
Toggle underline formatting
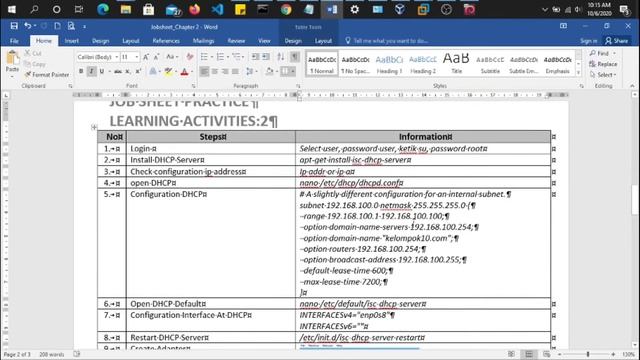click(102, 71)
